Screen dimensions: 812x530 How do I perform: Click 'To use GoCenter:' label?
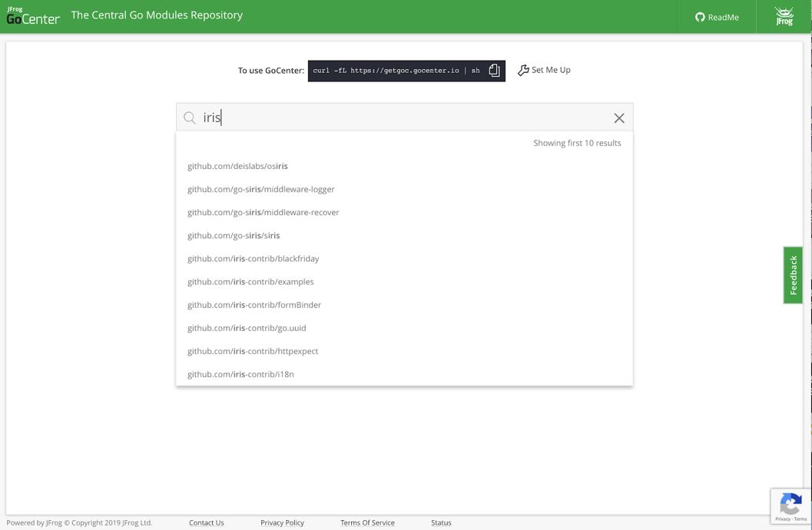(x=271, y=71)
